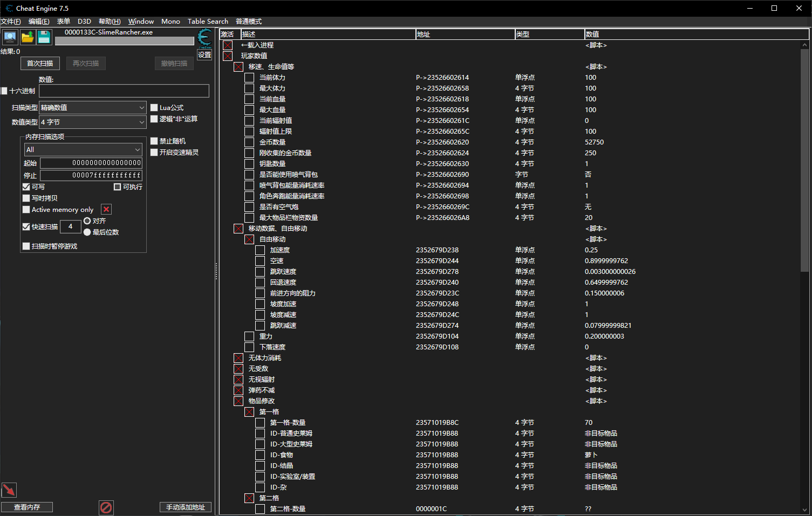Toggle the 第二格 script box
The height and width of the screenshot is (516, 812).
[x=249, y=498]
